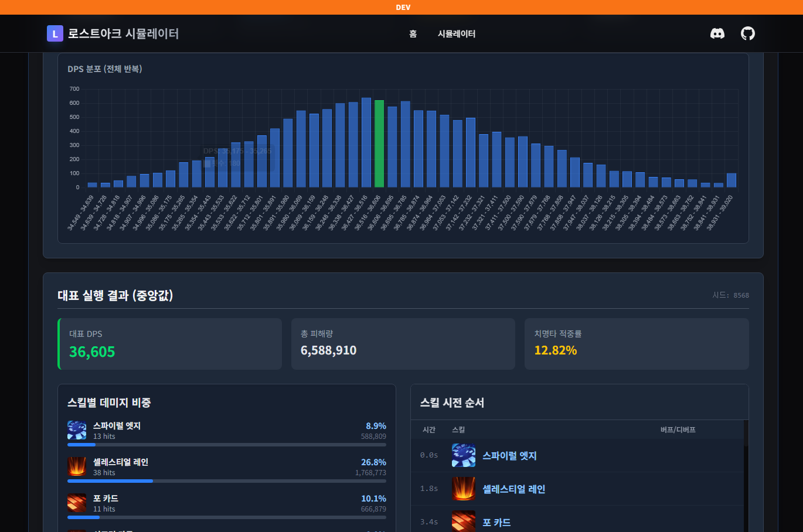Click the 총 피해량 value 6,588,910

click(x=328, y=350)
